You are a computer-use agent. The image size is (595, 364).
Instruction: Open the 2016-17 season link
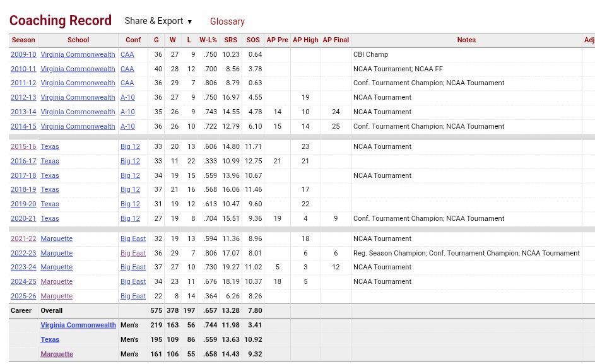(x=23, y=161)
